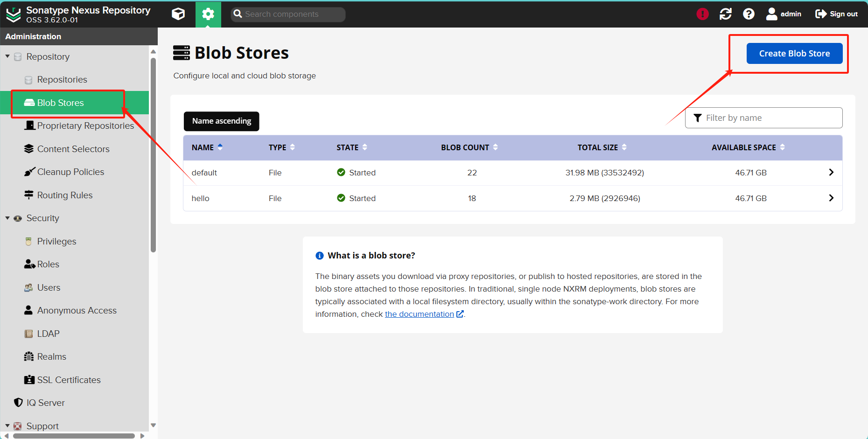
Task: Click the Started status in hello row
Action: point(356,198)
